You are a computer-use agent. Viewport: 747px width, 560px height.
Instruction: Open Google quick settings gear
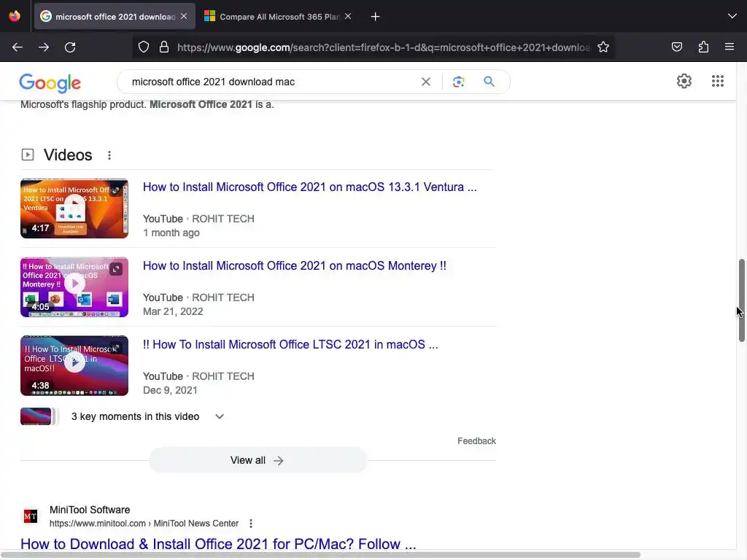[x=684, y=81]
